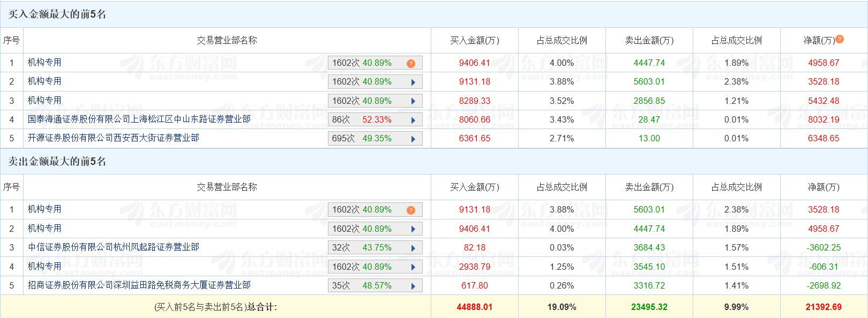Click orange question icon in first sell-table row
Screen dimensions: 868x318
[411, 210]
